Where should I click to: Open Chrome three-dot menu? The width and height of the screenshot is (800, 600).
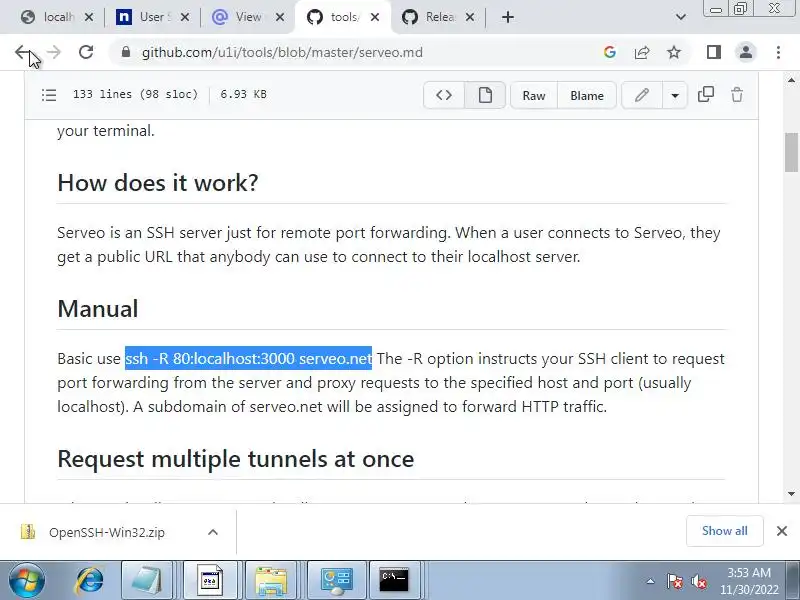coord(778,52)
